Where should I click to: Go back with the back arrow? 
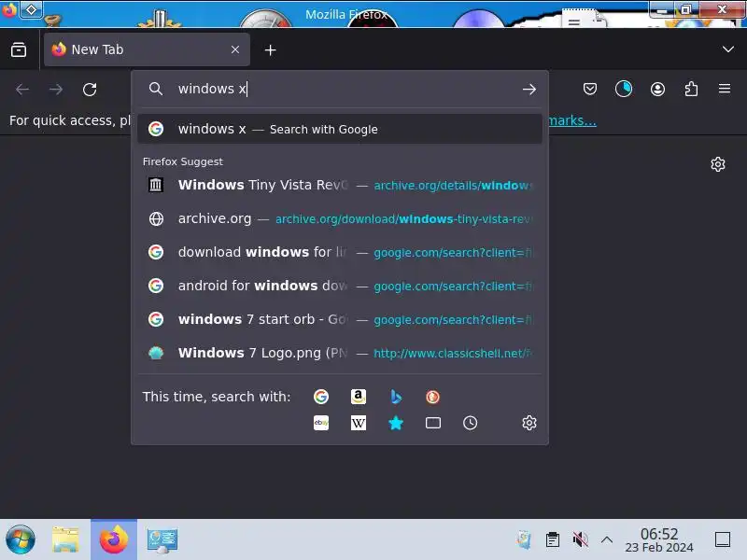click(22, 89)
